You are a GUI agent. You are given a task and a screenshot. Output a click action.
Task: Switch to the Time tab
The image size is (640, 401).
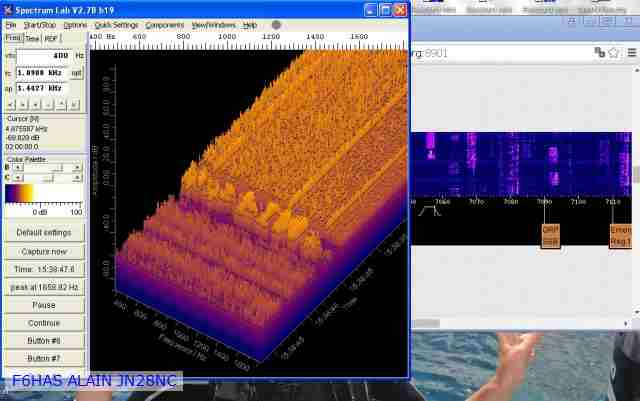32,38
